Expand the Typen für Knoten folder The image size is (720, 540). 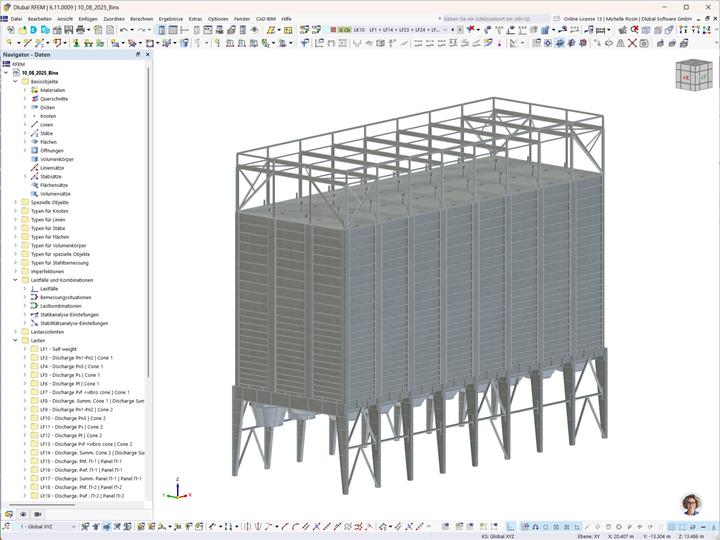tap(15, 211)
